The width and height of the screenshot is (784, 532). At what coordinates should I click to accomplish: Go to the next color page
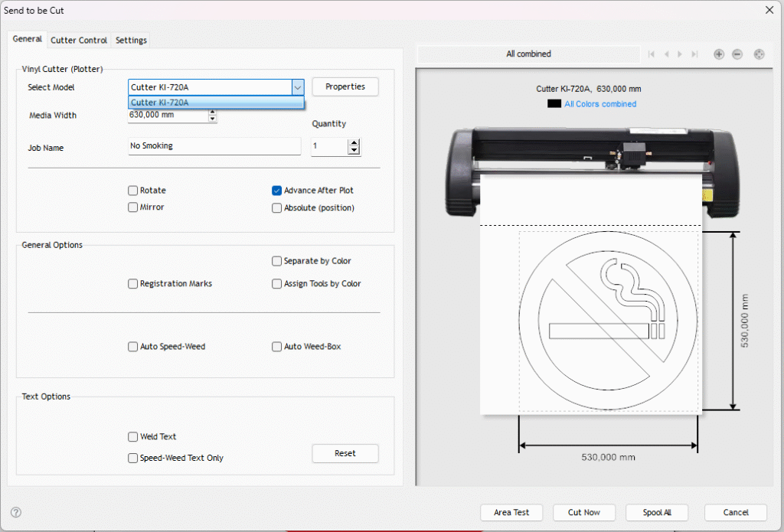(x=681, y=54)
